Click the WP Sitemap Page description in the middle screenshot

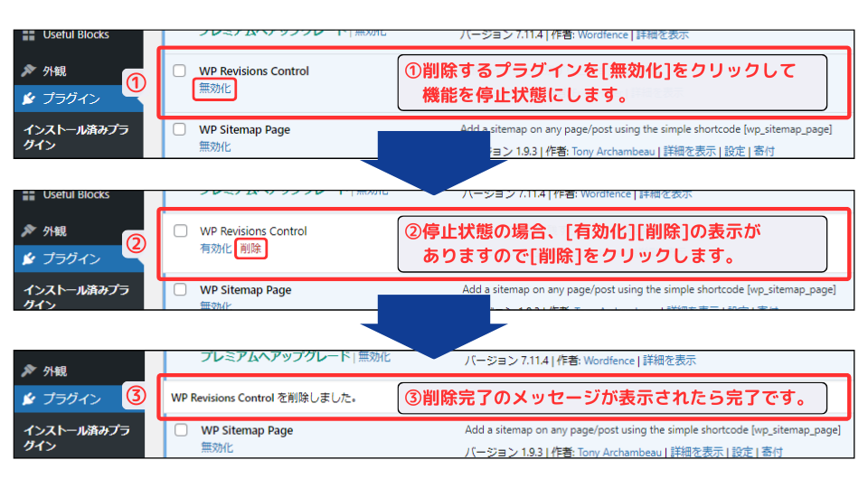[649, 289]
